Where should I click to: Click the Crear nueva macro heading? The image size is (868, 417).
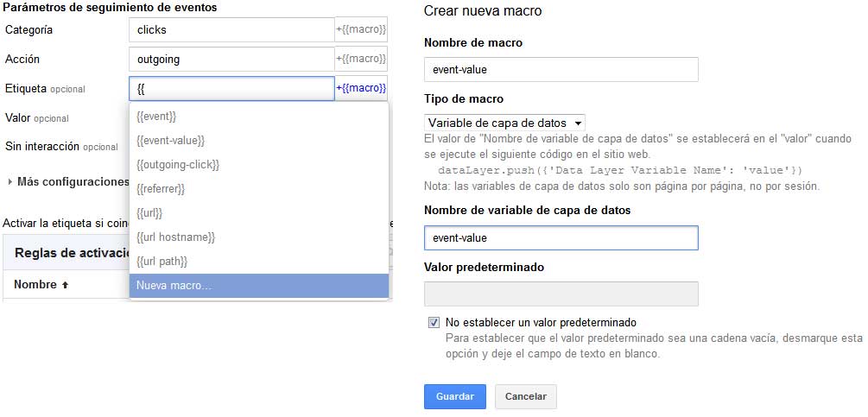coord(483,11)
